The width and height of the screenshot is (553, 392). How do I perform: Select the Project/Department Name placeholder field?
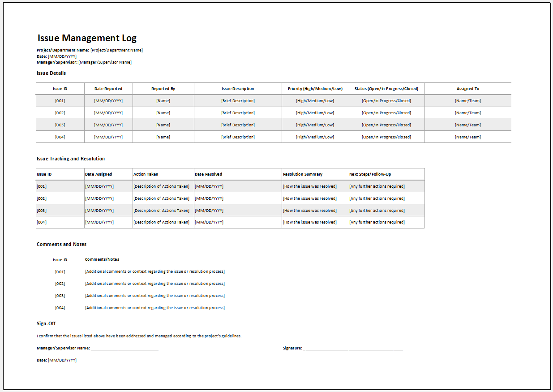pyautogui.click(x=116, y=50)
